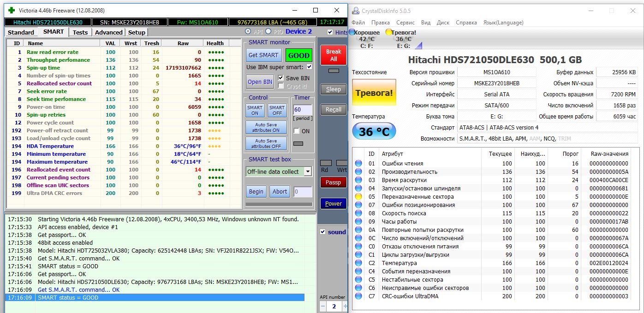Screen dimensions: 644x313
Task: Click Auto Save attributes ON button
Action: click(266, 128)
